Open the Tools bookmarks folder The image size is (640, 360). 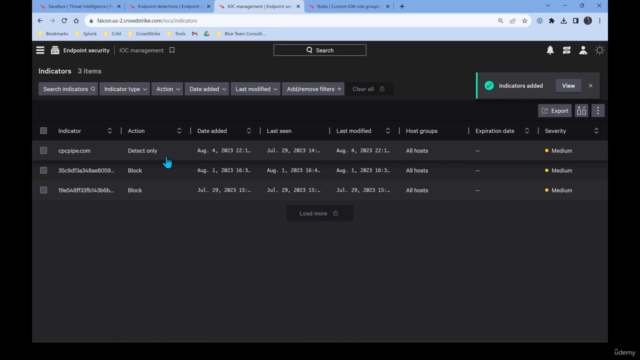pos(176,34)
